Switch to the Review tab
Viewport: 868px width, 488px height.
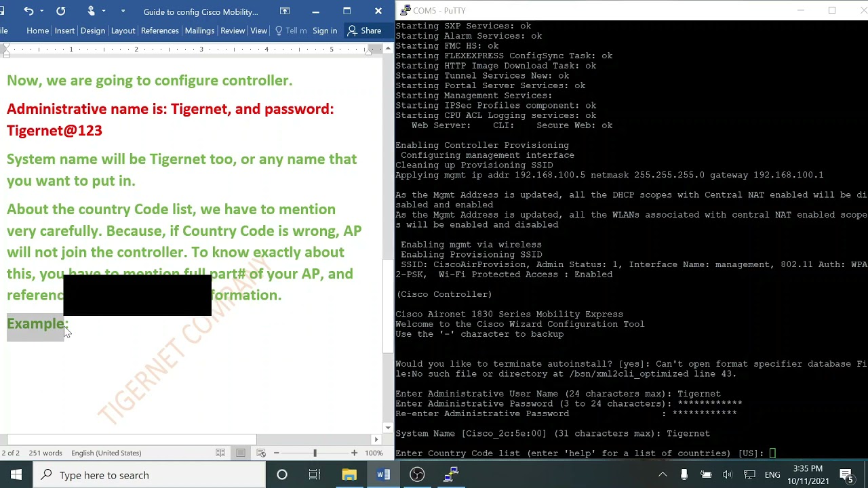(x=233, y=30)
